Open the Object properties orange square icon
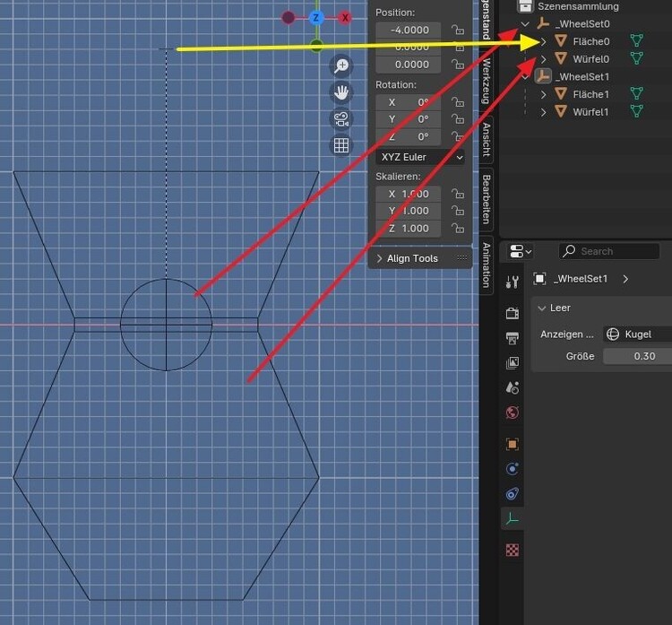This screenshot has width=672, height=625. coord(513,444)
